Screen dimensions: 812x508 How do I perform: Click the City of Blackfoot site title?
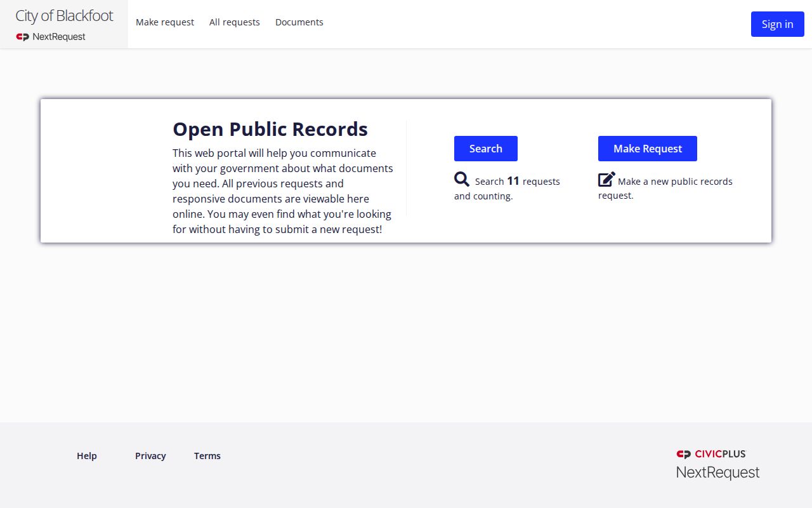(x=64, y=16)
